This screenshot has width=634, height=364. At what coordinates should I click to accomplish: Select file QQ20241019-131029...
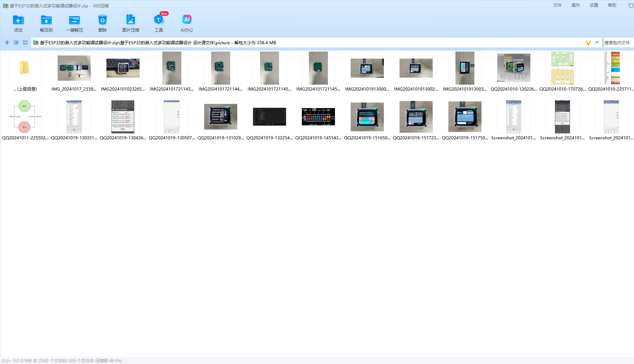click(x=220, y=120)
